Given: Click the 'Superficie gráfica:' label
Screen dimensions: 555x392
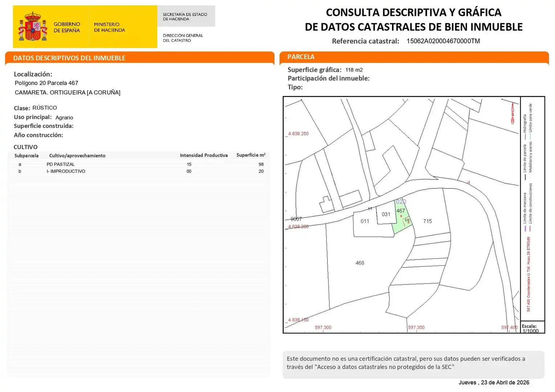Looking at the screenshot, I should tap(314, 70).
